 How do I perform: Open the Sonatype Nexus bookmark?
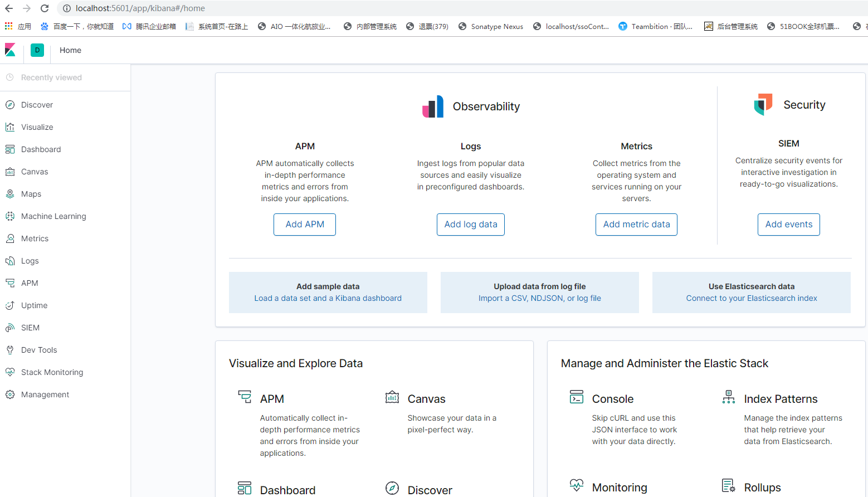[491, 26]
